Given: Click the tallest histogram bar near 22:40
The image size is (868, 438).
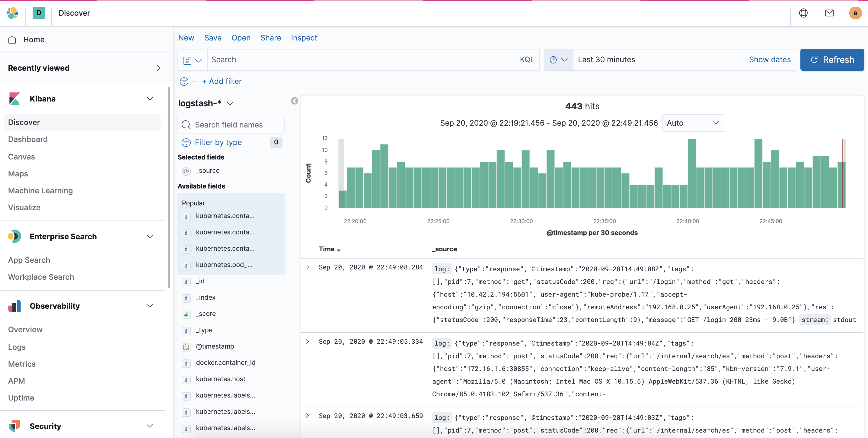Looking at the screenshot, I should (691, 173).
